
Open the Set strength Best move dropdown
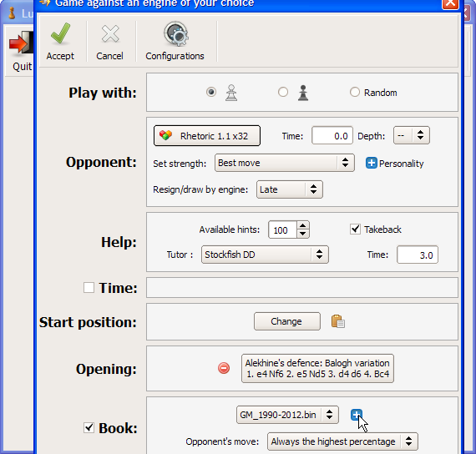285,163
